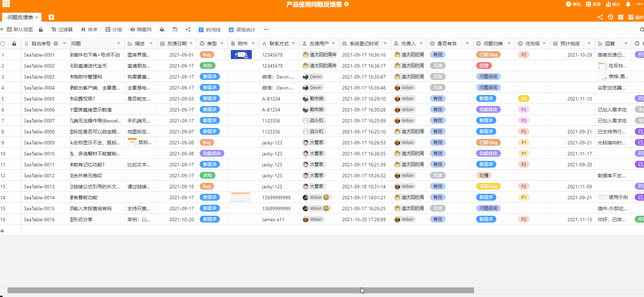Click the notification bell icon
Screen dimensions: 644x297
point(628,4)
